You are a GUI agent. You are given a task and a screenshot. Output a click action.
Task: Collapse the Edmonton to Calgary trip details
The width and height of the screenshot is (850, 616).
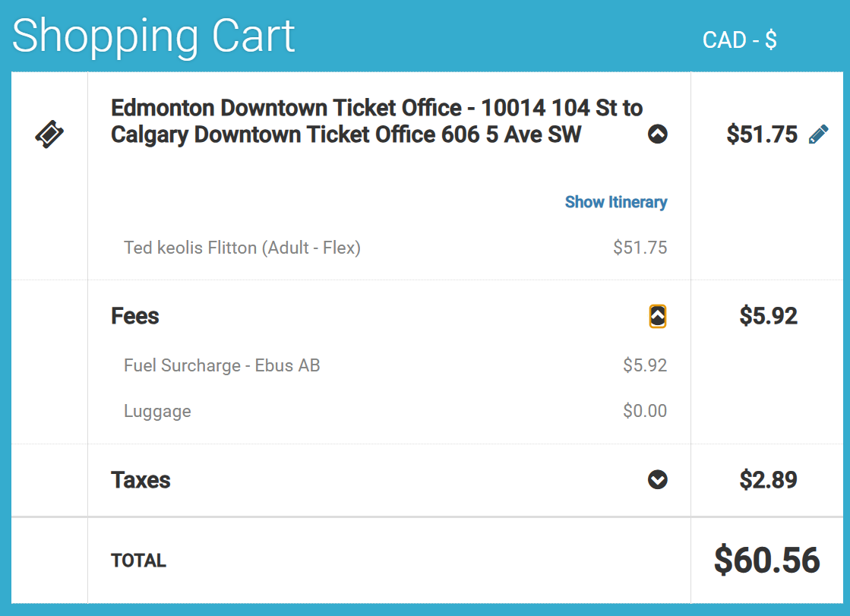coord(658,134)
